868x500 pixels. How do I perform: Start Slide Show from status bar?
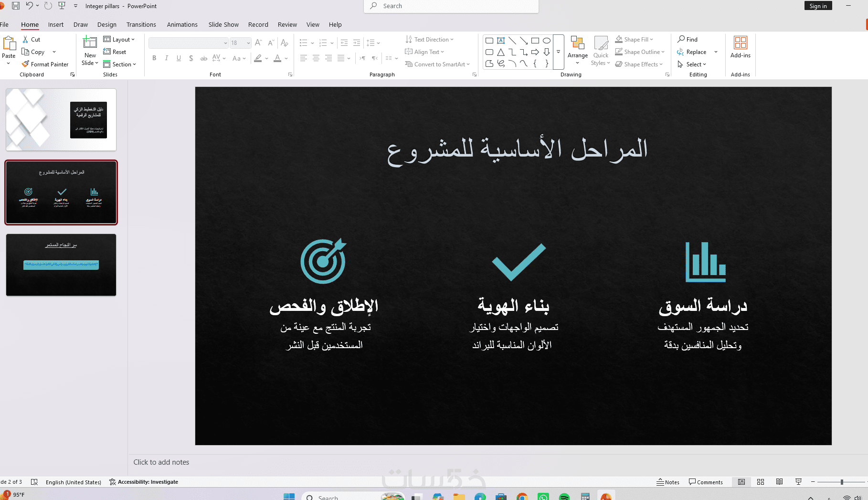coord(798,482)
